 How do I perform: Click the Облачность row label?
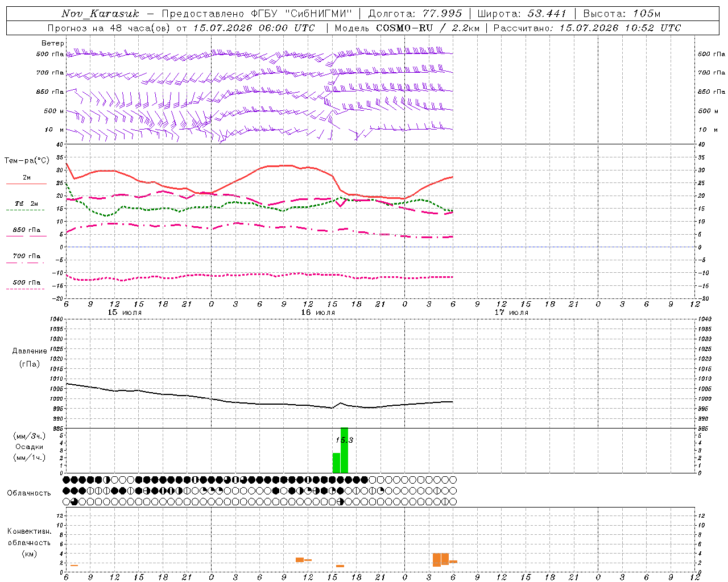(x=29, y=493)
